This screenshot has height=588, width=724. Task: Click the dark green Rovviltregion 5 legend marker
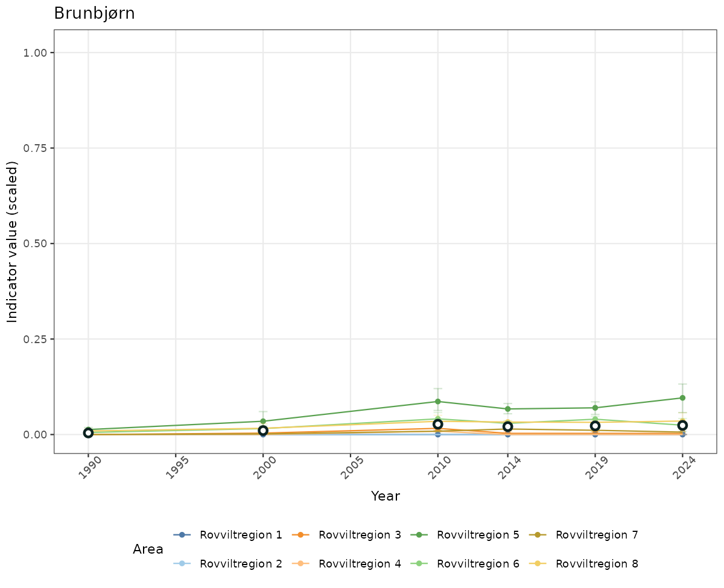(x=419, y=535)
